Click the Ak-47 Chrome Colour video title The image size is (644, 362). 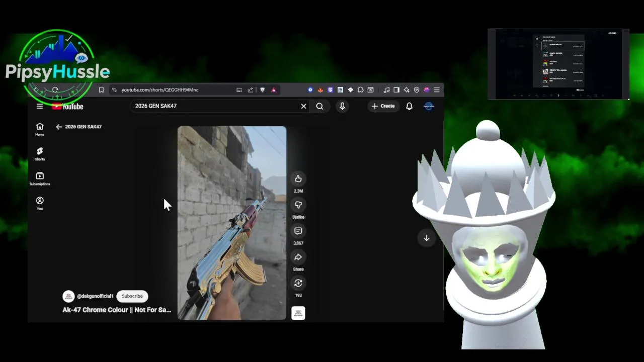pos(117,310)
